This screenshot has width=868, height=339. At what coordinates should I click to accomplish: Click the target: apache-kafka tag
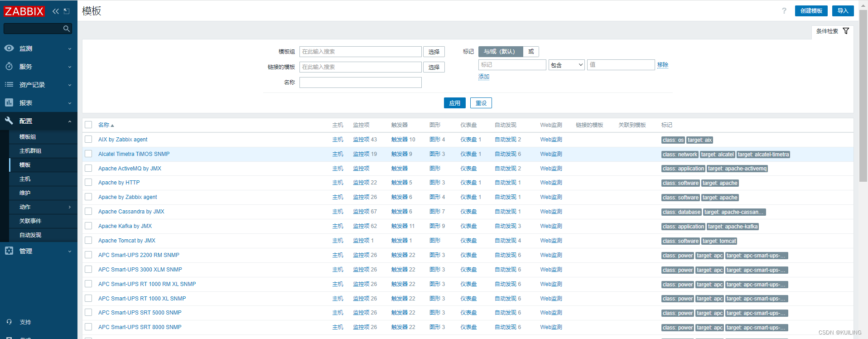(733, 227)
